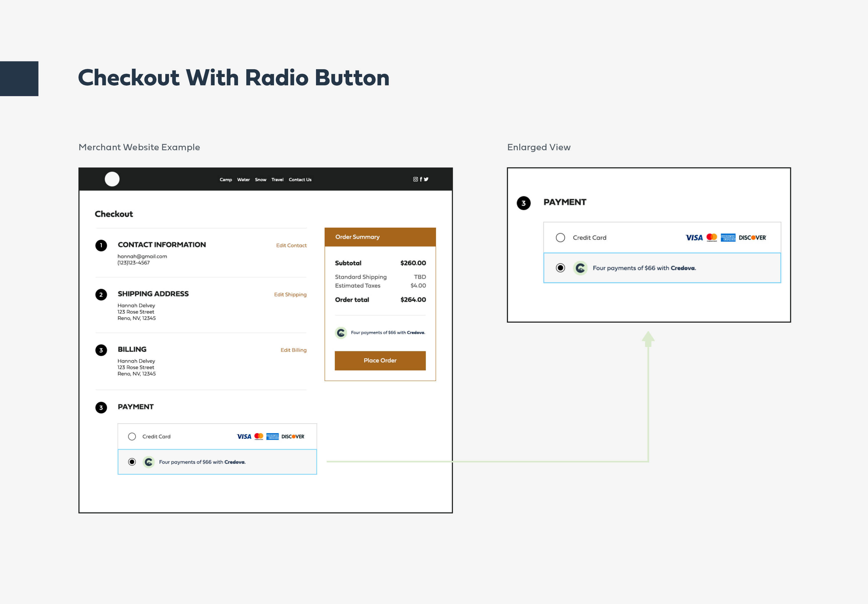Screen dimensions: 868x604
Task: Click the round white merchant logo
Action: 112,179
